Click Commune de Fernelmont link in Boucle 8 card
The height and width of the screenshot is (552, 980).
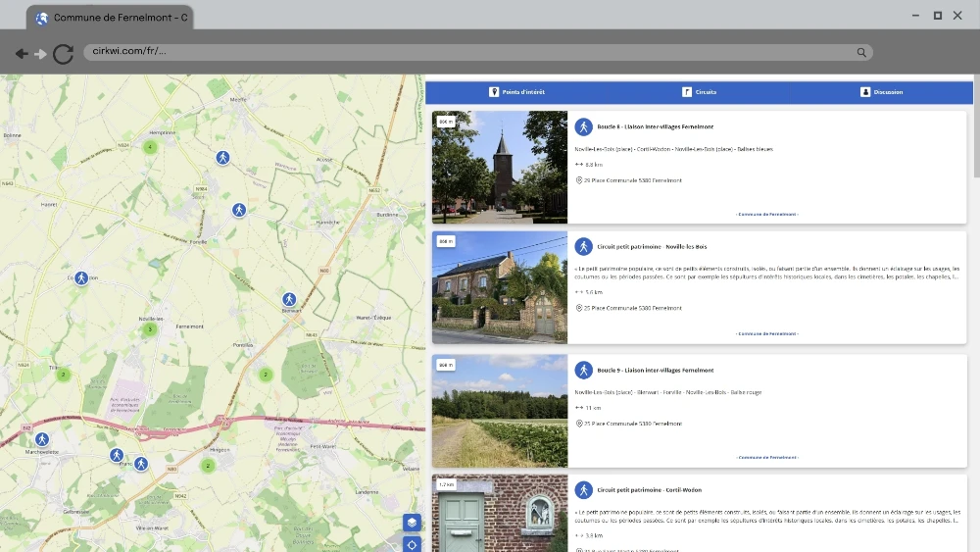pyautogui.click(x=767, y=215)
